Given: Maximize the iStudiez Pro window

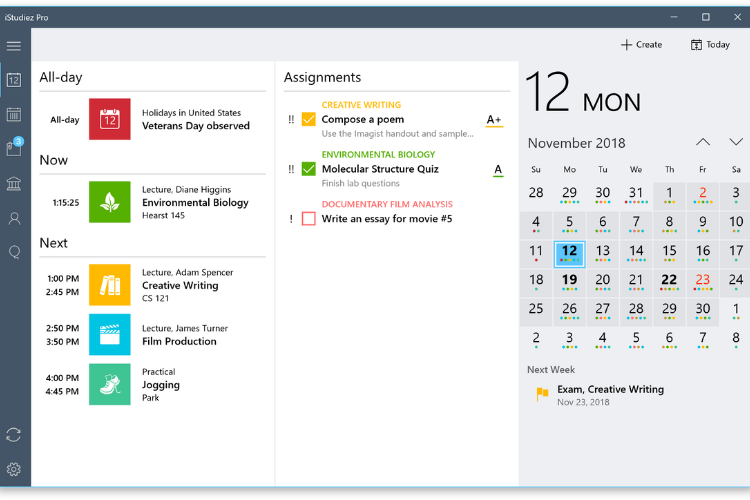Looking at the screenshot, I should pos(706,17).
